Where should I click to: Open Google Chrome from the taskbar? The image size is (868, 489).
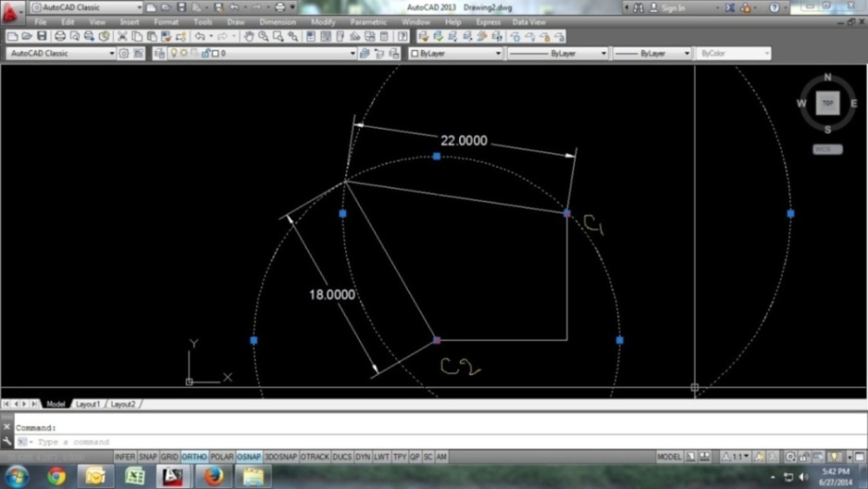click(x=57, y=476)
